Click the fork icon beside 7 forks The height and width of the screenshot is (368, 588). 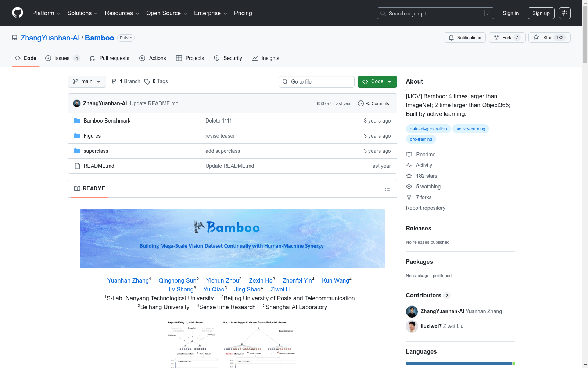click(409, 197)
